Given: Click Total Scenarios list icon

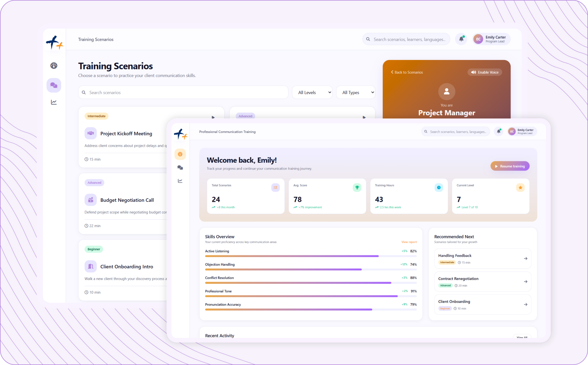Looking at the screenshot, I should click(275, 188).
